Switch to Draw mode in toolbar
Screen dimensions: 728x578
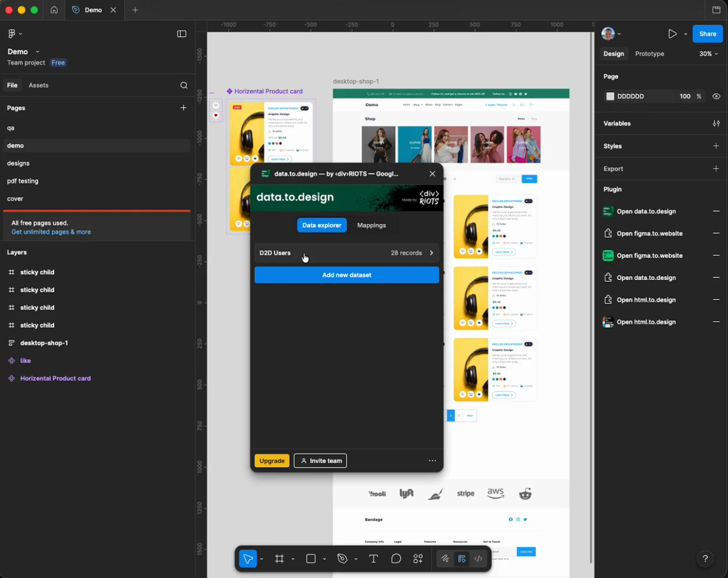(445, 559)
